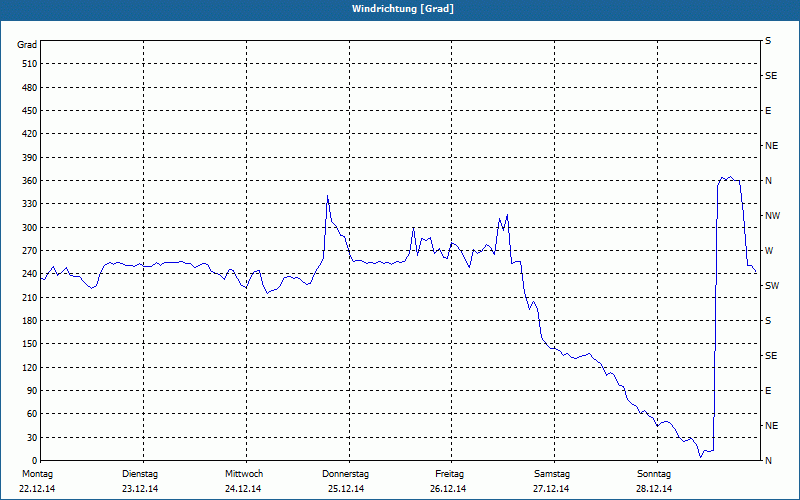Click the chart title Windrichtung [Grad]
Viewport: 800px width, 500px height.
(x=403, y=9)
